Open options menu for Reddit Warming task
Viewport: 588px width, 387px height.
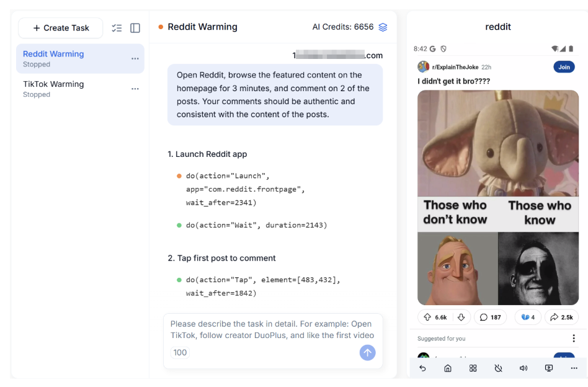tap(135, 58)
